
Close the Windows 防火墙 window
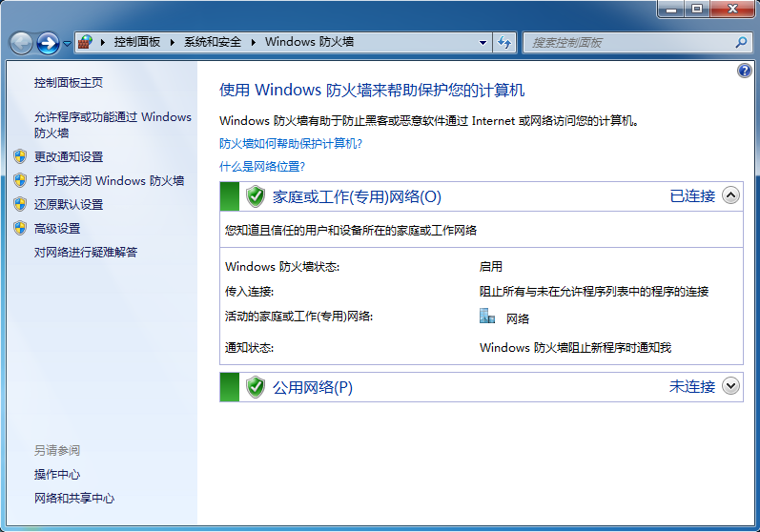coord(733,10)
